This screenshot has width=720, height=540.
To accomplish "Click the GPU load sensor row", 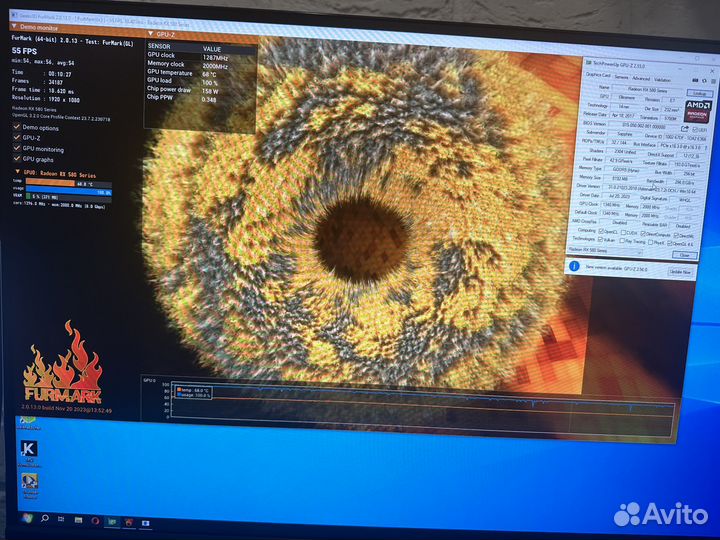I will click(201, 81).
